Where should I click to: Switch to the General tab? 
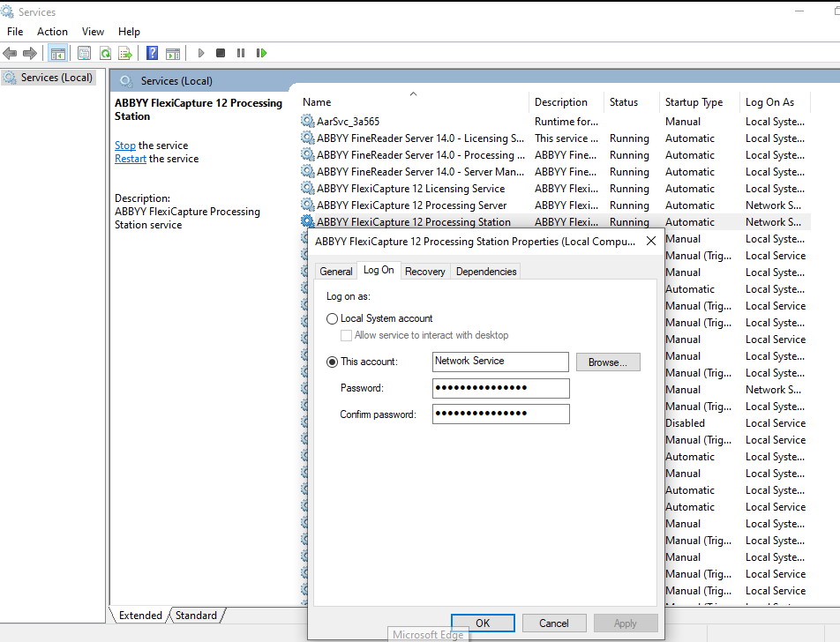pos(336,272)
